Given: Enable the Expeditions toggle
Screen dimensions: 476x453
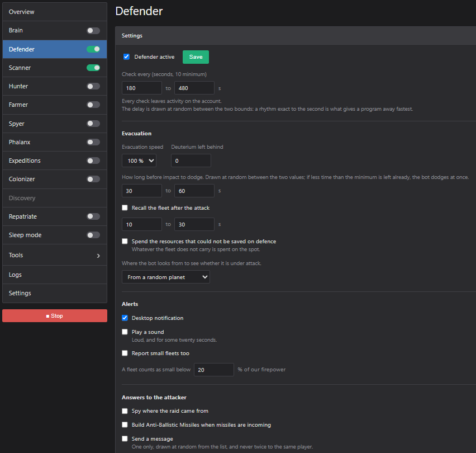Looking at the screenshot, I should [93, 161].
